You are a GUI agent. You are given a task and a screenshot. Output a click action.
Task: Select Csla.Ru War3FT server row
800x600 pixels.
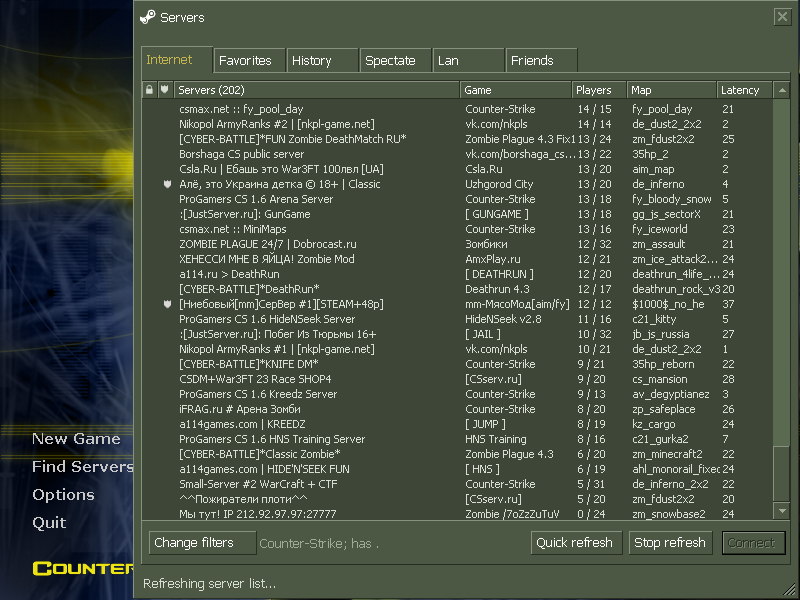[x=458, y=169]
